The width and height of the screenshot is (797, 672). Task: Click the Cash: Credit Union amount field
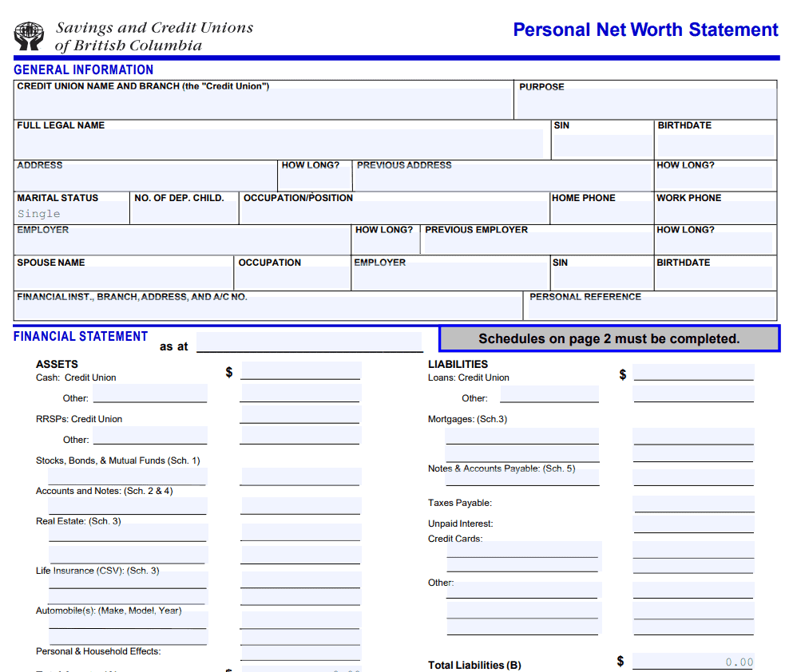pyautogui.click(x=301, y=370)
